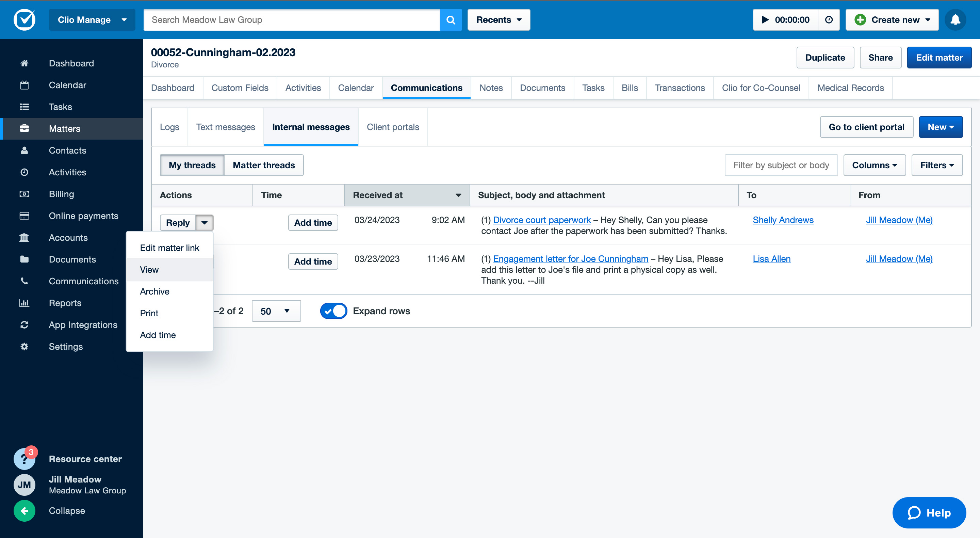Viewport: 980px width, 538px height.
Task: Click the Share button
Action: tap(880, 58)
